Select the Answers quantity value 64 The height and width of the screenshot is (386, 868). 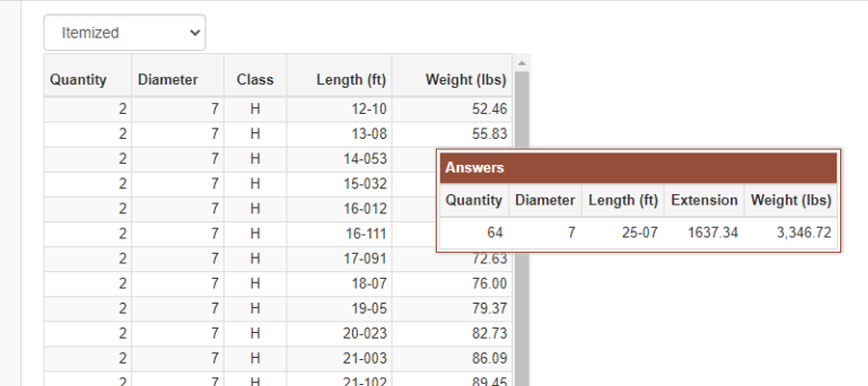tap(474, 233)
